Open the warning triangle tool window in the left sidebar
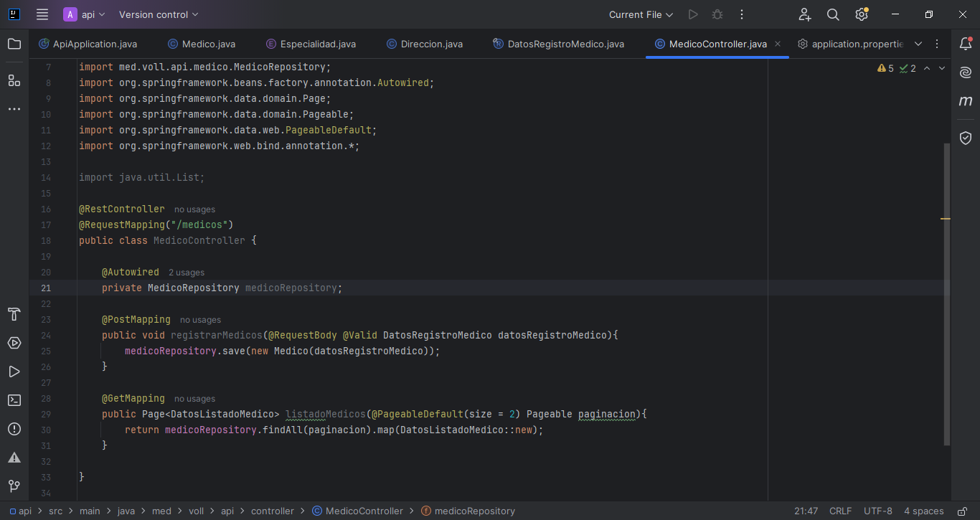 [x=14, y=458]
